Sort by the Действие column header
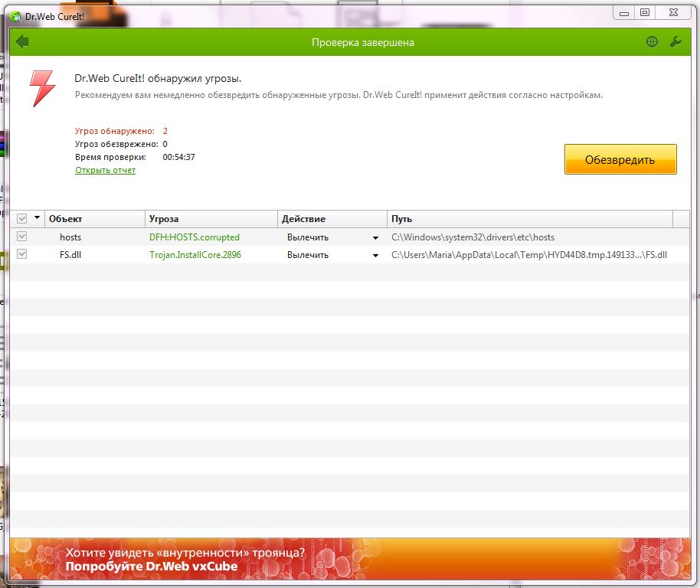This screenshot has width=700, height=588. click(332, 219)
